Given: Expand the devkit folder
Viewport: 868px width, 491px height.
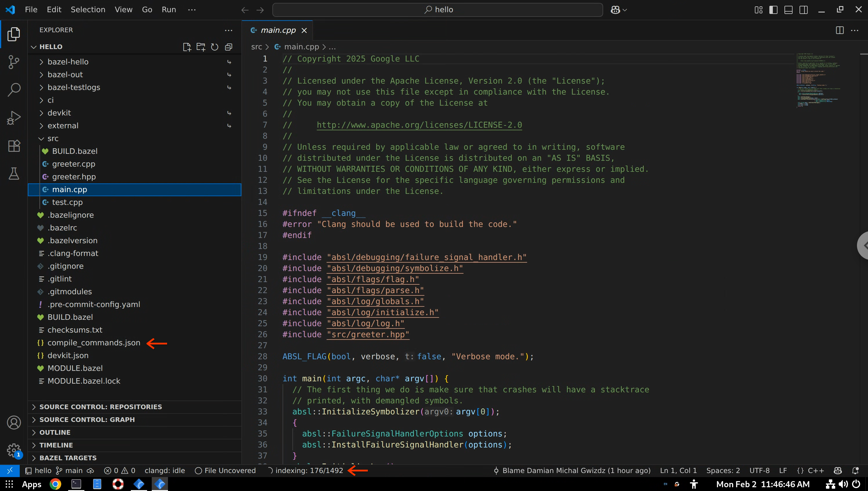Looking at the screenshot, I should [134, 113].
